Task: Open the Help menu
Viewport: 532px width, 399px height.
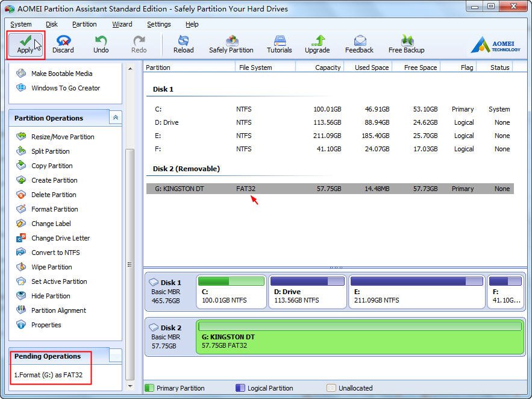Action: tap(192, 24)
